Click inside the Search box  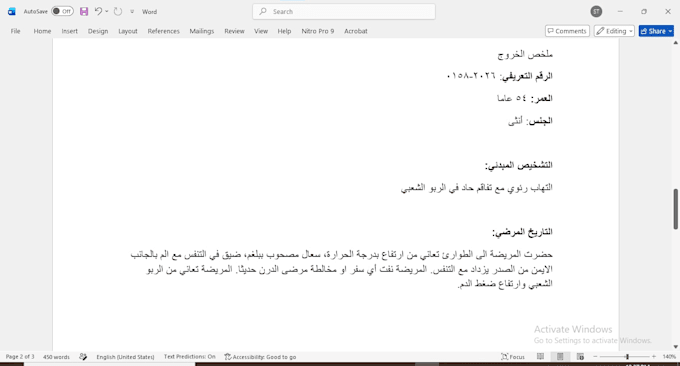[x=344, y=12]
